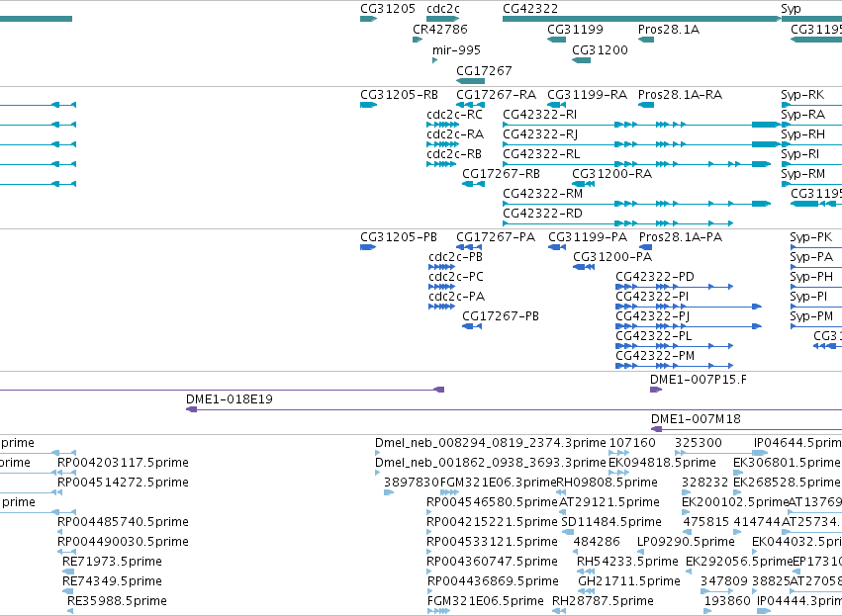Select the CG31200 gene label
The height and width of the screenshot is (616, 842).
(600, 50)
